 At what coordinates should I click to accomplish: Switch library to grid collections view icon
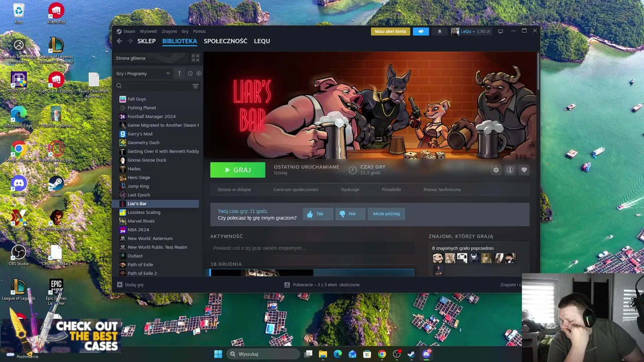[195, 58]
